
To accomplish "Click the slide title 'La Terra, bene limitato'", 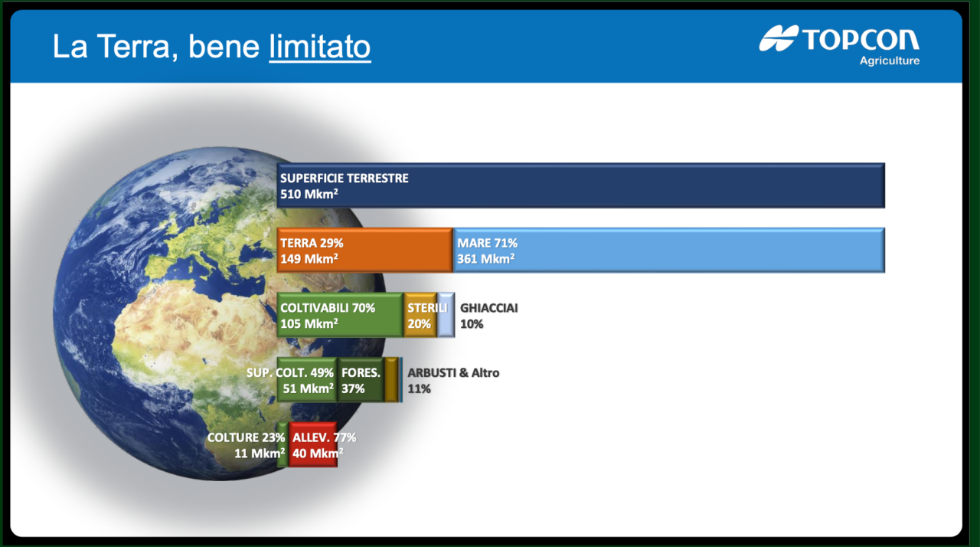I will coord(211,47).
